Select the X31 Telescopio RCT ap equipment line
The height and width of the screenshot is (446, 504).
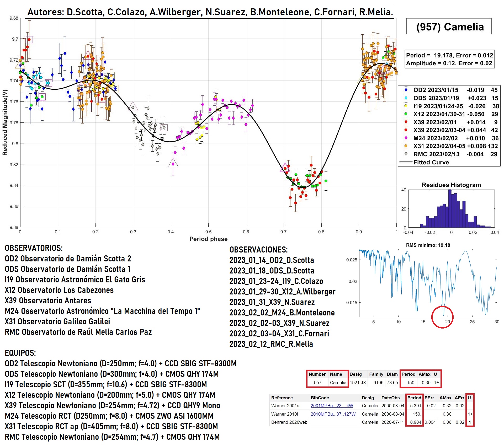point(111,426)
